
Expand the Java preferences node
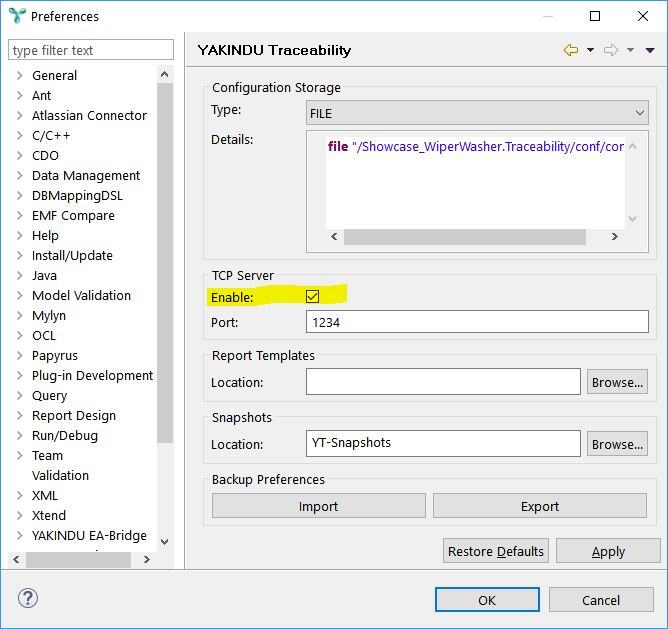20,275
